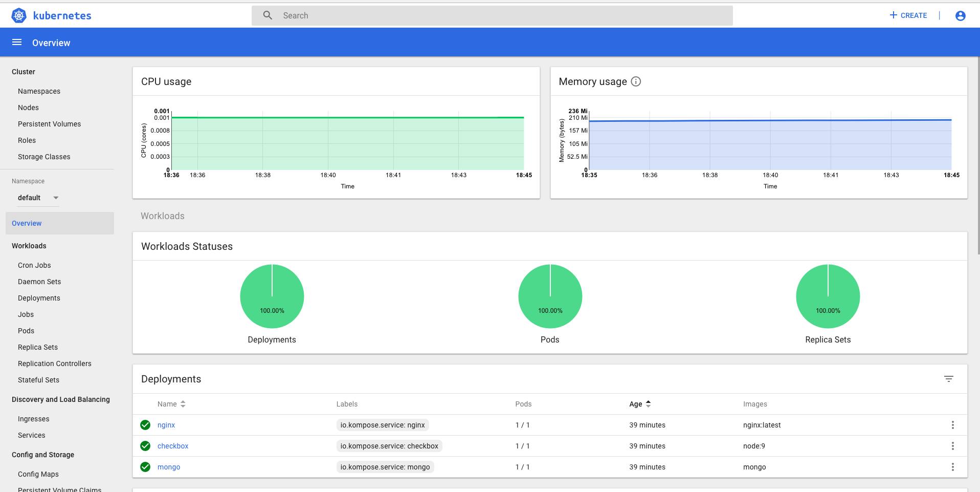Click the CREATE button
This screenshot has width=980, height=492.
click(x=908, y=15)
